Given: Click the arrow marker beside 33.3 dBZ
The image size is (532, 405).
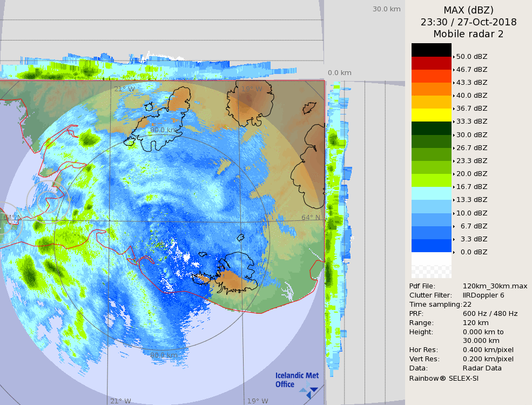Looking at the screenshot, I should tap(454, 122).
